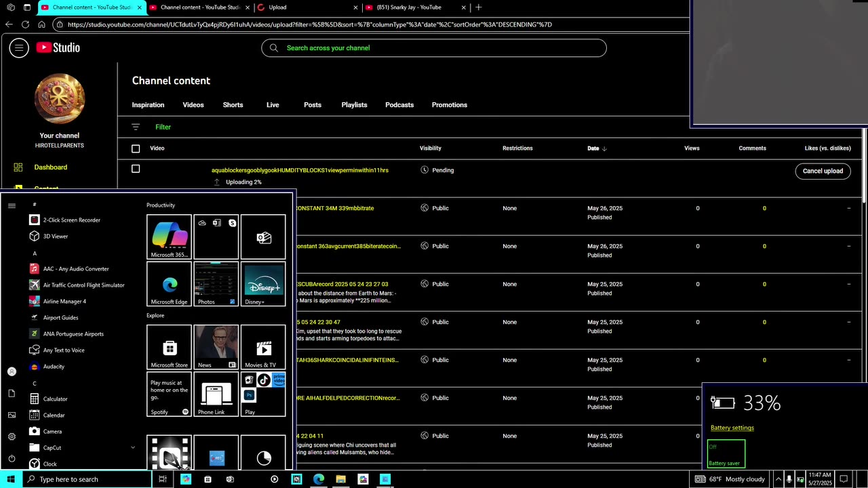Image resolution: width=868 pixels, height=488 pixels.
Task: Open the Spotify tile
Action: (170, 394)
